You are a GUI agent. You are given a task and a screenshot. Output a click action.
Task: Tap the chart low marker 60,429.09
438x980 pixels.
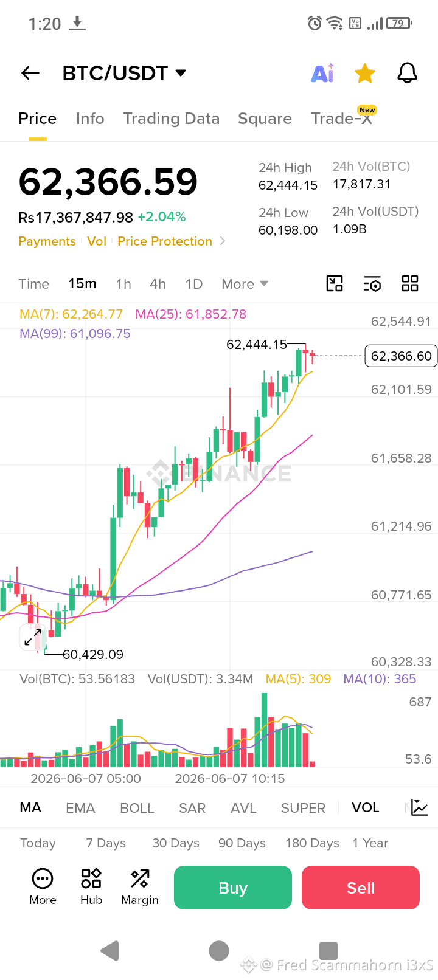(93, 655)
